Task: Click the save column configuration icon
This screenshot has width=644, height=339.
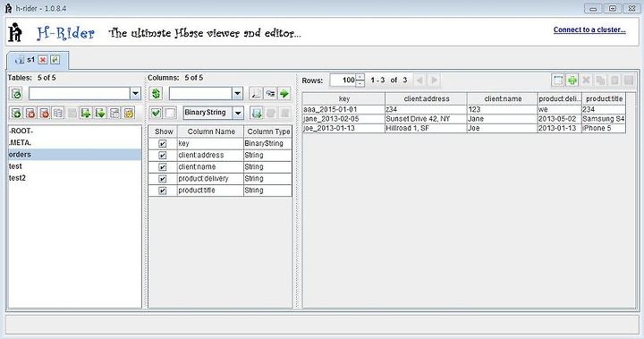Action: [257, 113]
